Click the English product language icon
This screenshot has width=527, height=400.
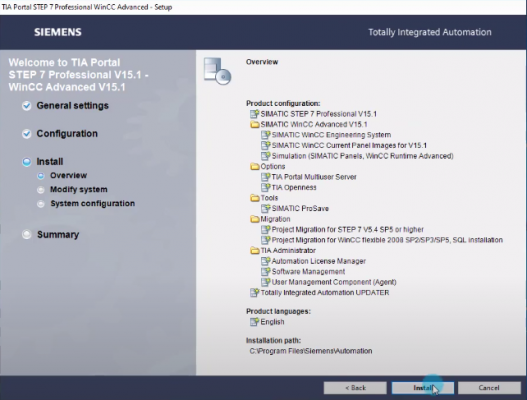tap(254, 322)
